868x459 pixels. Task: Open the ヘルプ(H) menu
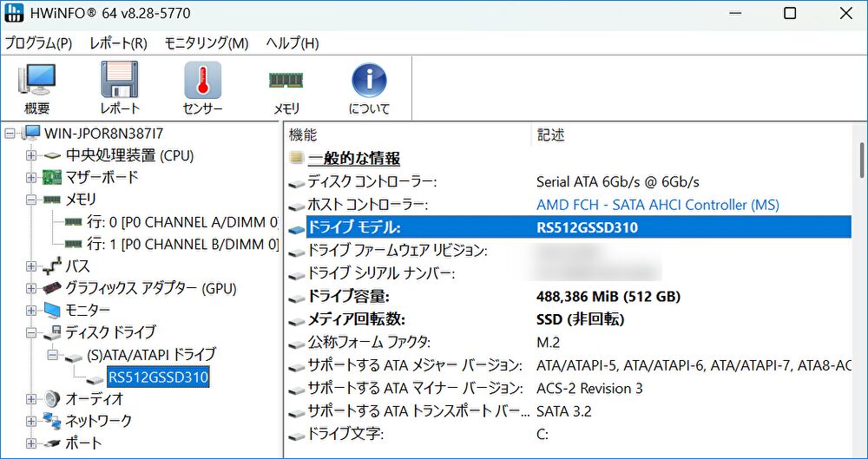pos(293,43)
